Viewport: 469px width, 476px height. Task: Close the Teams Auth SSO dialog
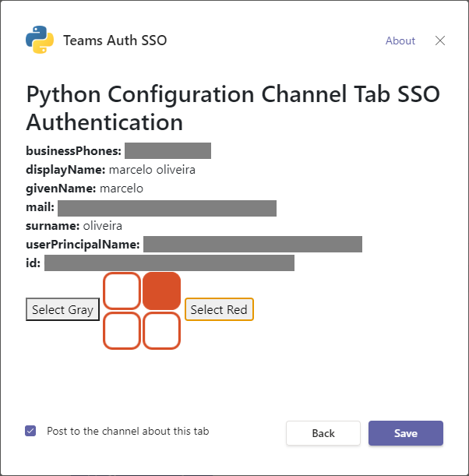point(440,41)
